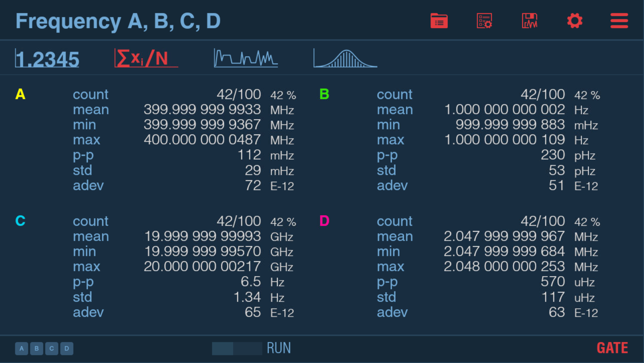Click the save waveform disk icon

tap(529, 21)
